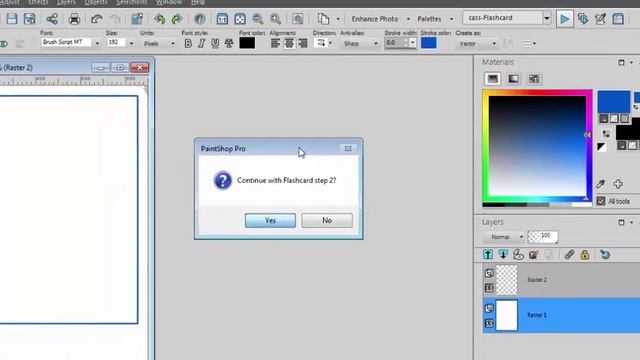Click the Run Selected Script play button
640x360 pixels.
565,19
